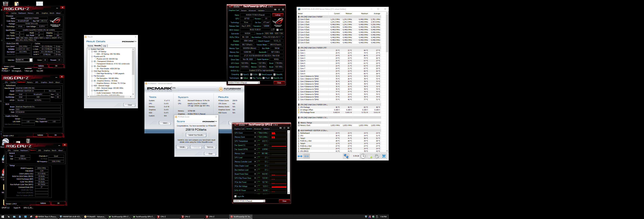Toggle the Vulkan checkbox in GPU-Z
This screenshot has width=644, height=219.
pyautogui.click(x=241, y=78)
